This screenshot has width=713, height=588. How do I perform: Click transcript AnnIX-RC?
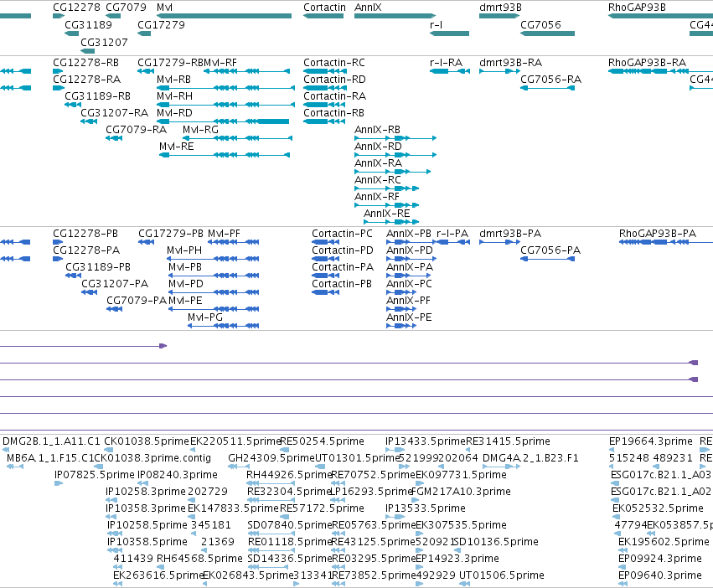pos(386,188)
